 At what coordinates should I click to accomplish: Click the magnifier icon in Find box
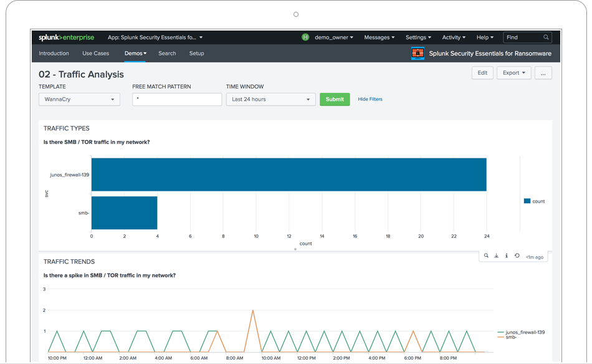pos(546,37)
